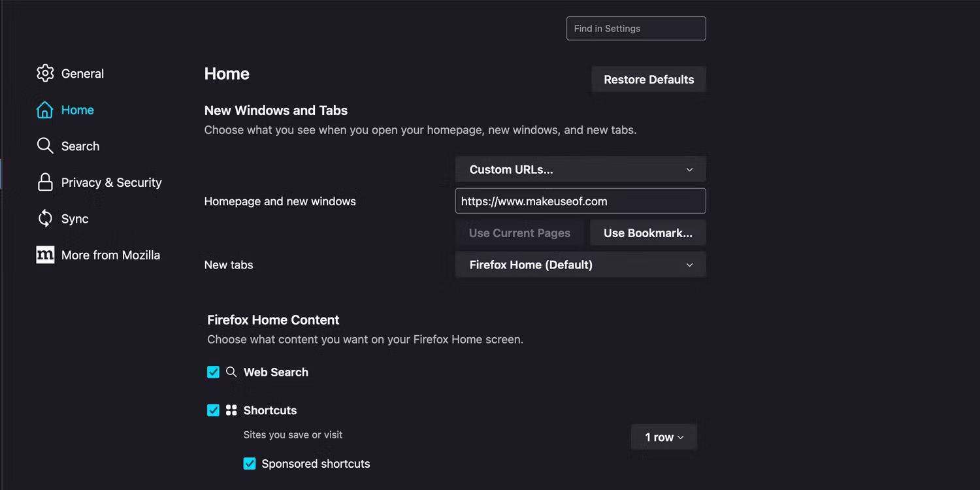Click the Restore Defaults button

[x=648, y=79]
